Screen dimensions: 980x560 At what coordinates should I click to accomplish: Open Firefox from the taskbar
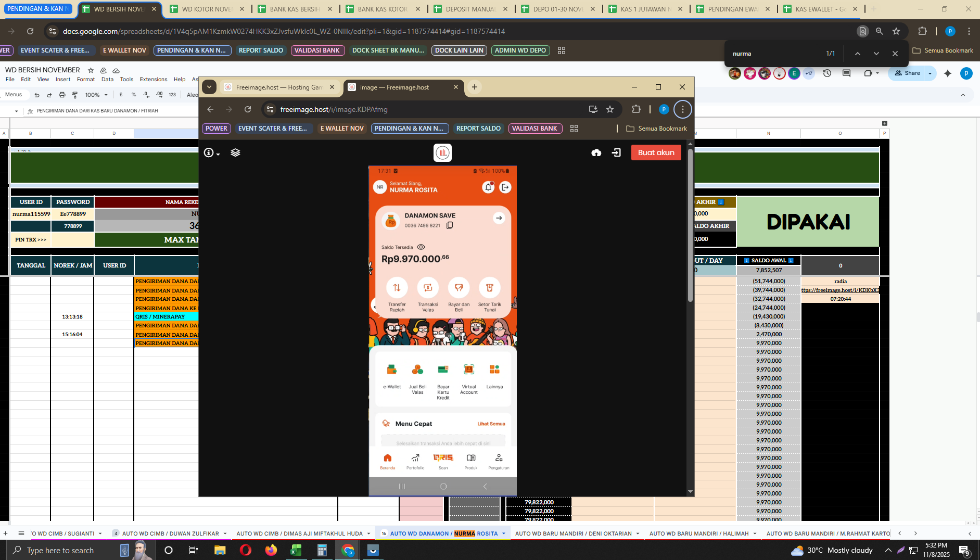pyautogui.click(x=271, y=550)
